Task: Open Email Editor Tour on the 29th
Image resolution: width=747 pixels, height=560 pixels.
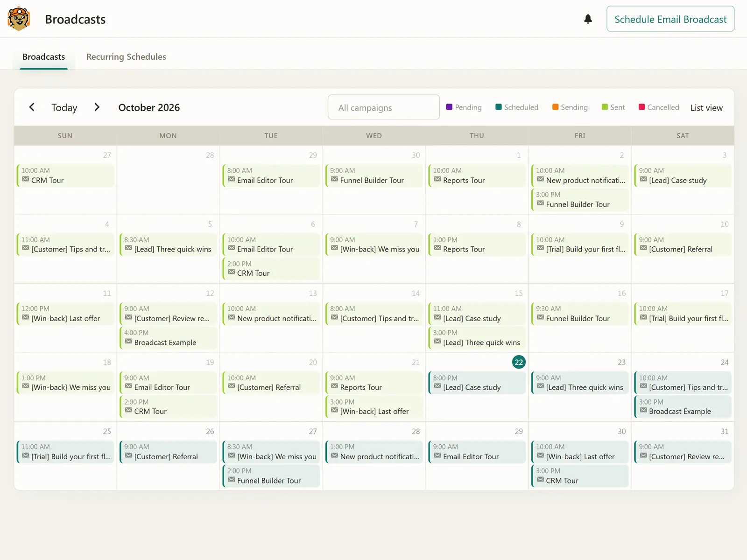Action: pyautogui.click(x=477, y=452)
